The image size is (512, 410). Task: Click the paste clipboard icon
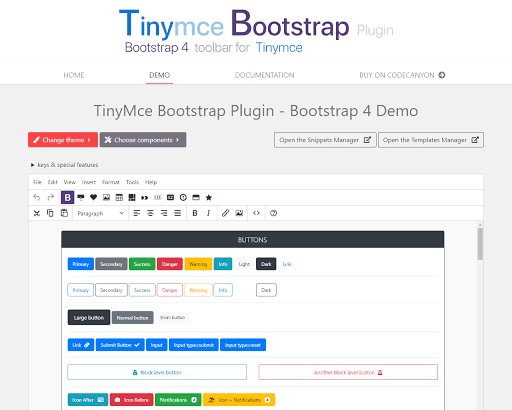coord(64,213)
